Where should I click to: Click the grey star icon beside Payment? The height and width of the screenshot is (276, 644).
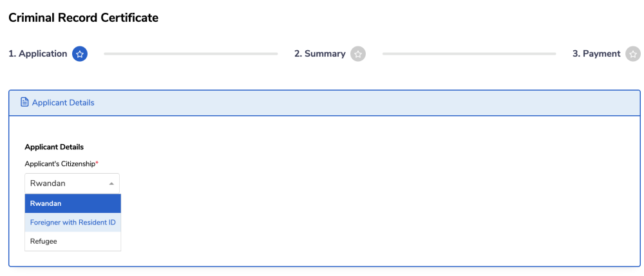(634, 54)
